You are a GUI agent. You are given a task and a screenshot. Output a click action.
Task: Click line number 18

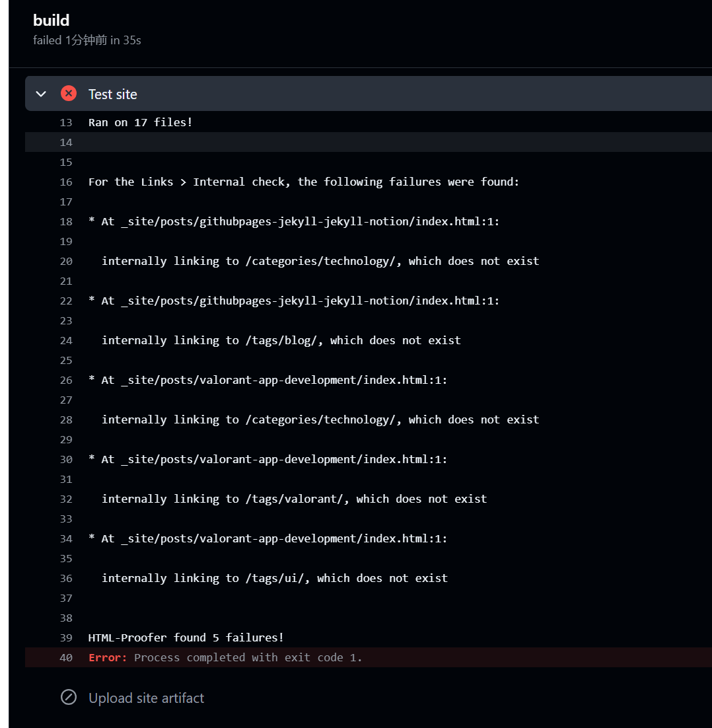pos(66,222)
